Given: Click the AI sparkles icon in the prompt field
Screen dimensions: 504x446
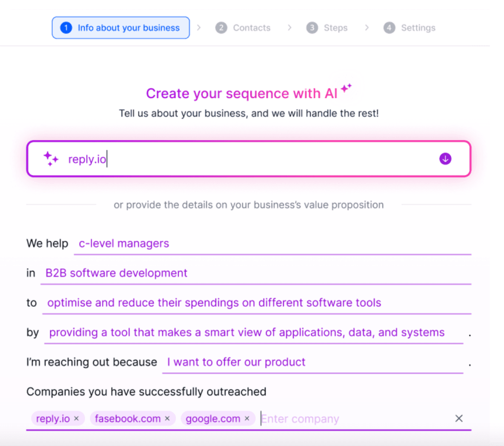Looking at the screenshot, I should tap(51, 158).
